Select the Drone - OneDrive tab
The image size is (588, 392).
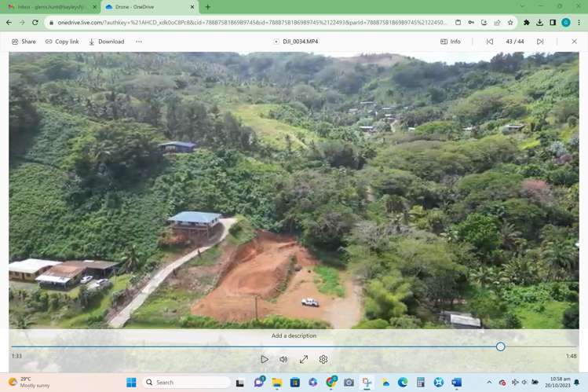pos(150,7)
